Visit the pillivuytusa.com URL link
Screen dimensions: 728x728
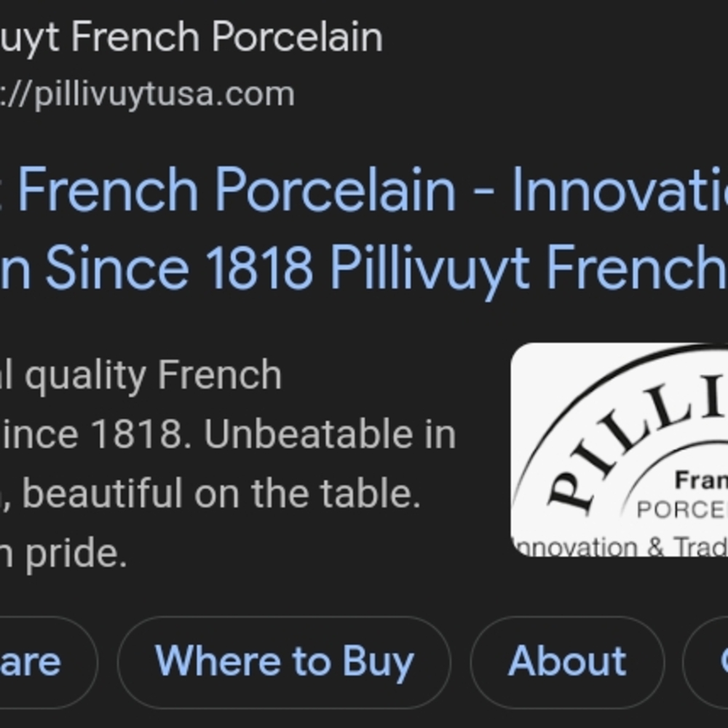point(146,92)
